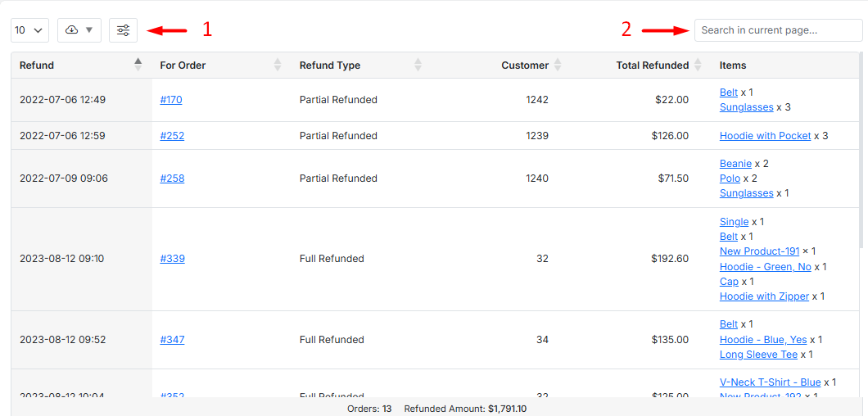The height and width of the screenshot is (416, 868).
Task: Sort by For Order column arrows
Action: click(x=278, y=66)
